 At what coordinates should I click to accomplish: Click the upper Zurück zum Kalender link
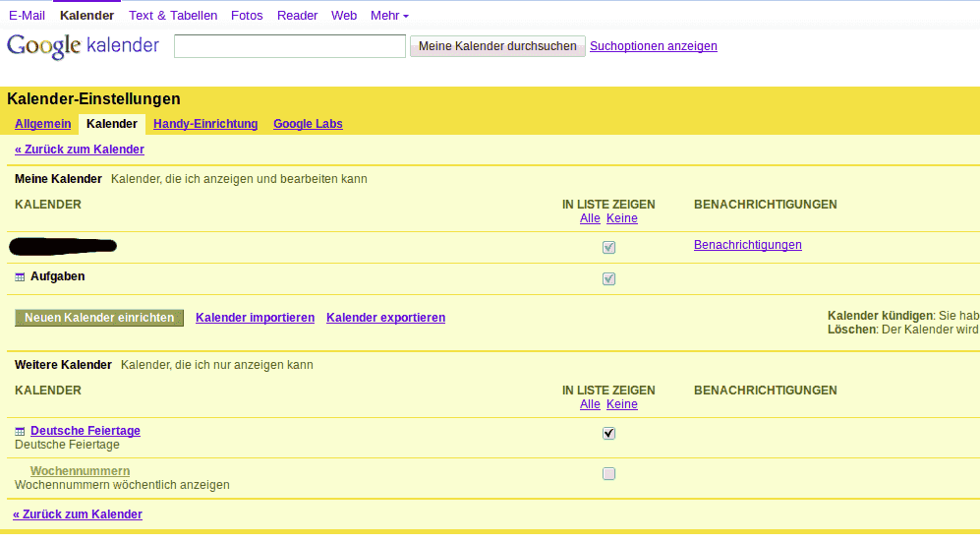pos(80,150)
